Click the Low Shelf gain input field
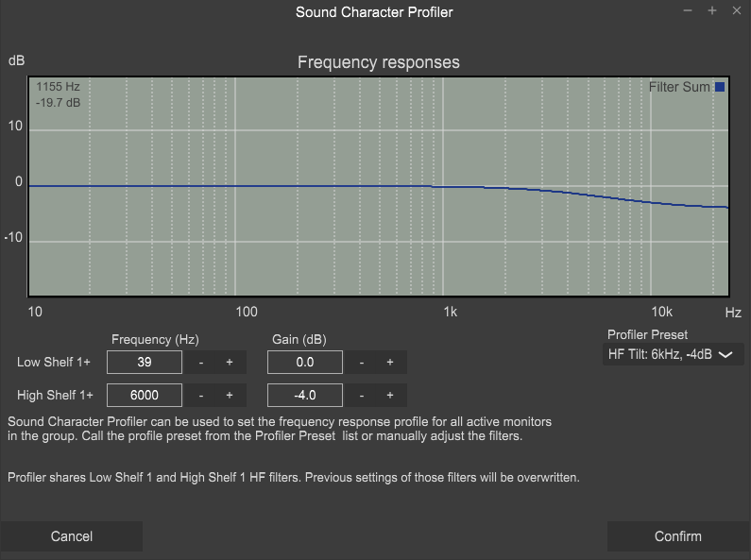Viewport: 751px width, 560px height. (305, 363)
